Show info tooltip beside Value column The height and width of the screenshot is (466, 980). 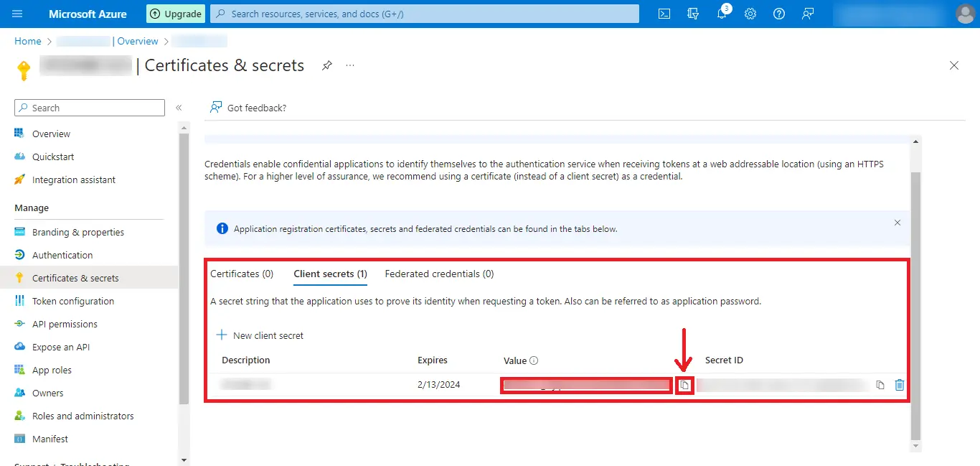pos(534,361)
